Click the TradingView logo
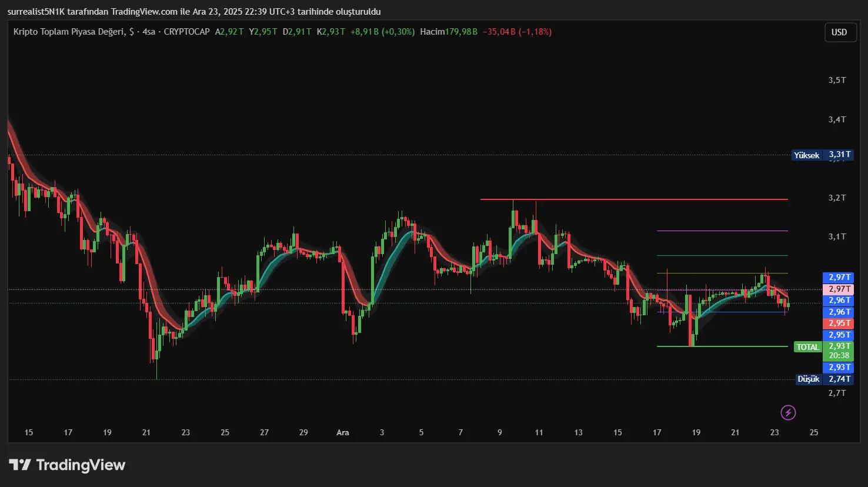The height and width of the screenshot is (487, 868). [67, 465]
